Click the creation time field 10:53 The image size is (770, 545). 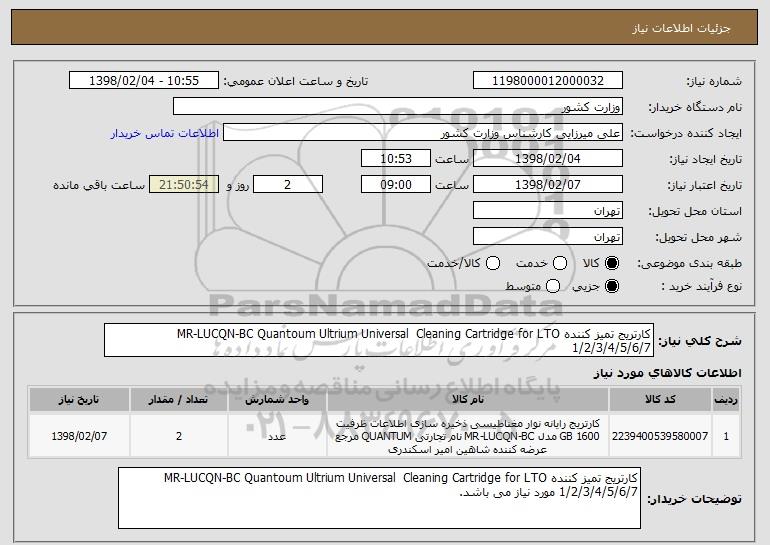point(396,159)
